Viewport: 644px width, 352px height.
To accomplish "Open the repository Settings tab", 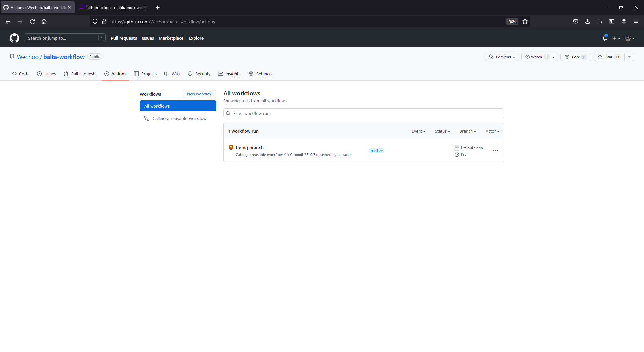I will point(260,74).
